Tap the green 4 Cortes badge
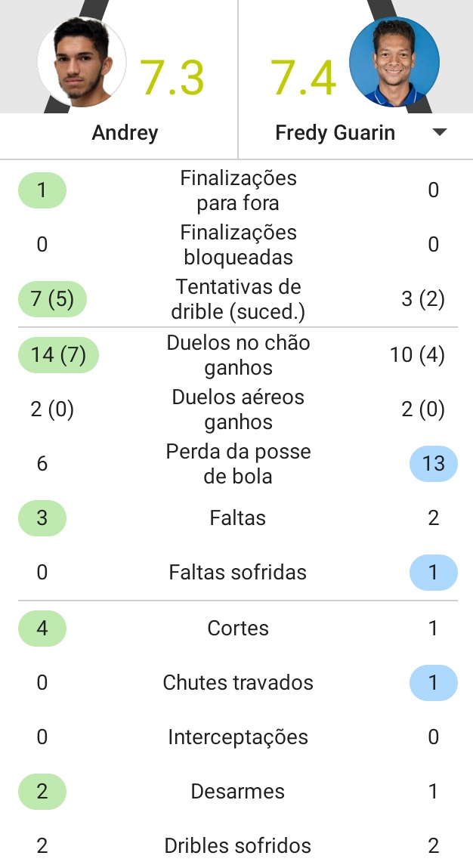This screenshot has width=473, height=868. [42, 628]
